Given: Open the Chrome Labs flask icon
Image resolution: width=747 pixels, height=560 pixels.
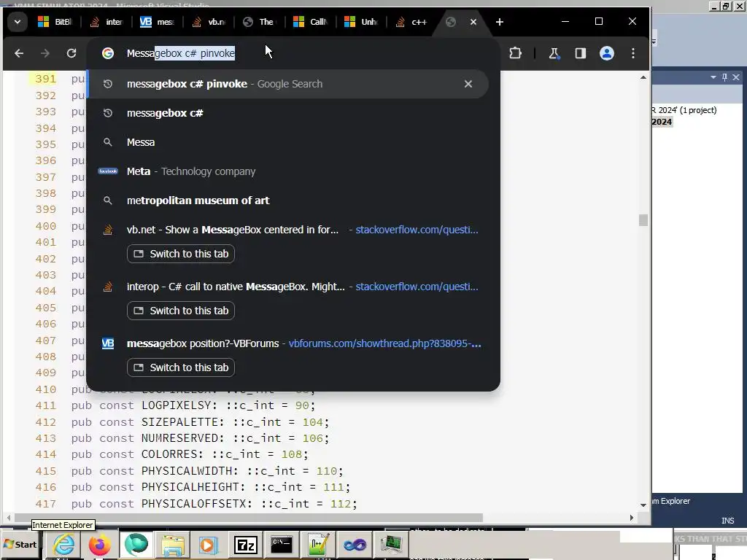Looking at the screenshot, I should 554,53.
